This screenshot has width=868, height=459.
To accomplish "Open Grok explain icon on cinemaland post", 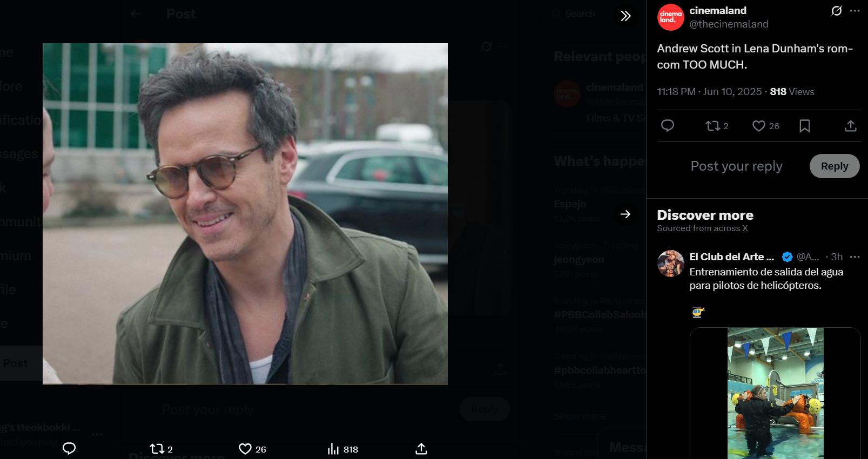I will [836, 11].
